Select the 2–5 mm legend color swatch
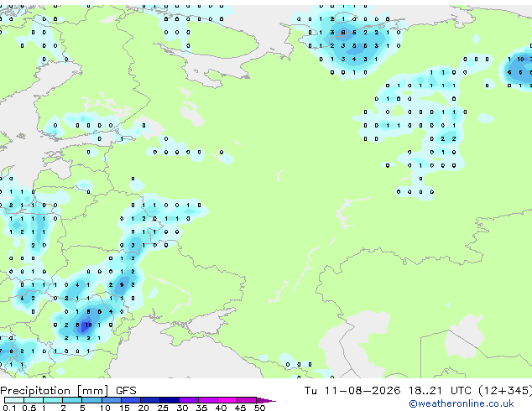Screen dimensions: 532x411 coord(72,400)
